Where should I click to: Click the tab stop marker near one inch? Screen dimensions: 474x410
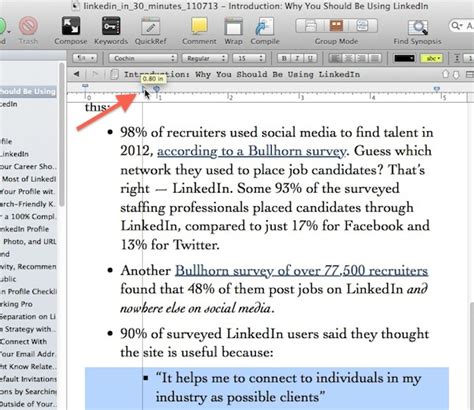(157, 89)
